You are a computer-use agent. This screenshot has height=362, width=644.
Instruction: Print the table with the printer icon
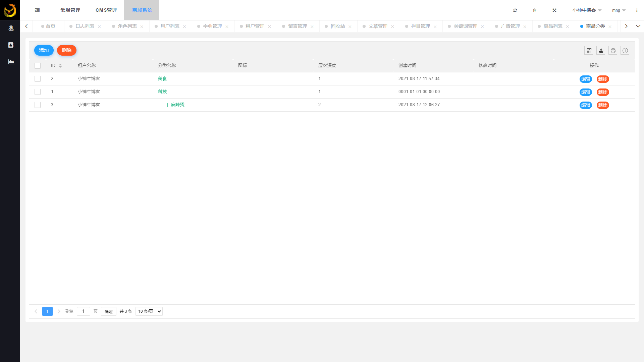[613, 50]
